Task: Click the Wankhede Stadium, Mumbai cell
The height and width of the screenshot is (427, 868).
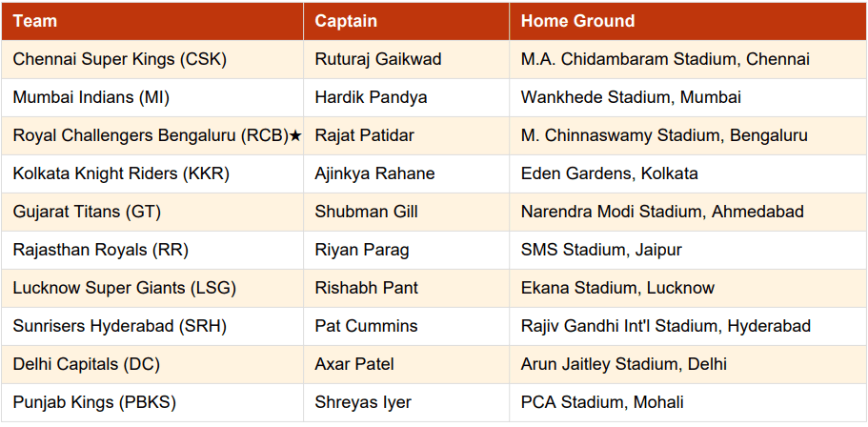Action: tap(631, 97)
